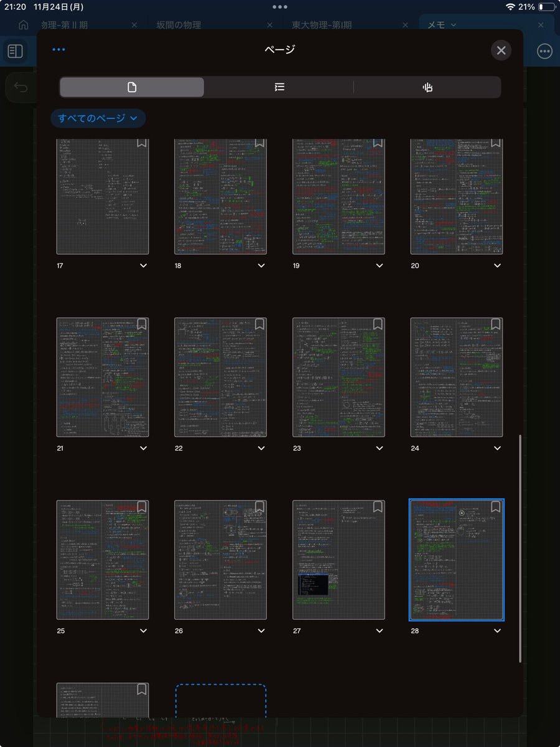Open page 18 thumbnail
Viewport: 560px width, 747px height.
coord(220,197)
